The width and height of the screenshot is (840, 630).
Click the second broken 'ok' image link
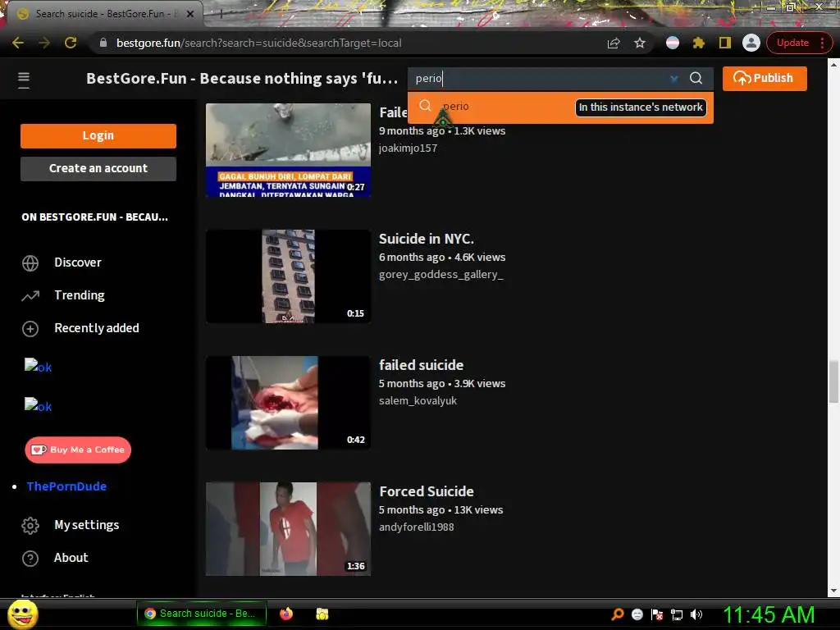click(x=38, y=405)
